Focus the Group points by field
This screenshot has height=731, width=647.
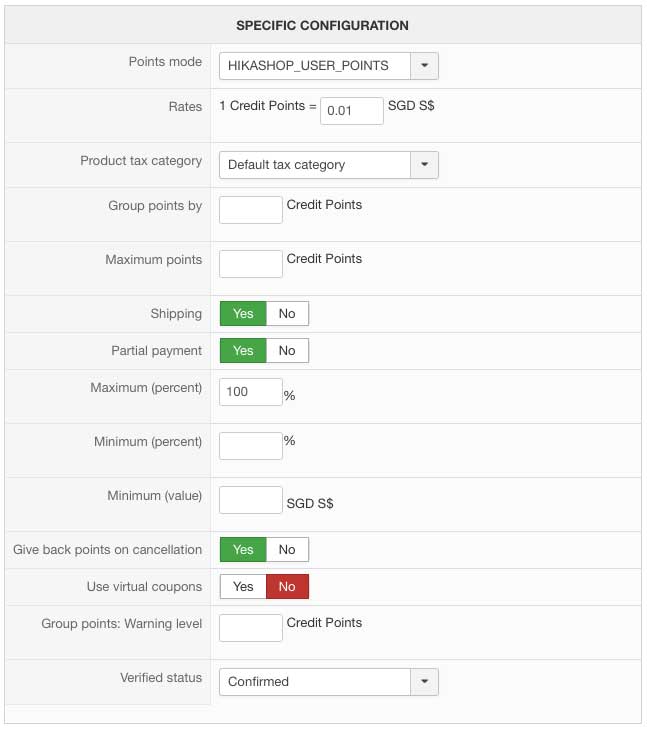[x=251, y=210]
